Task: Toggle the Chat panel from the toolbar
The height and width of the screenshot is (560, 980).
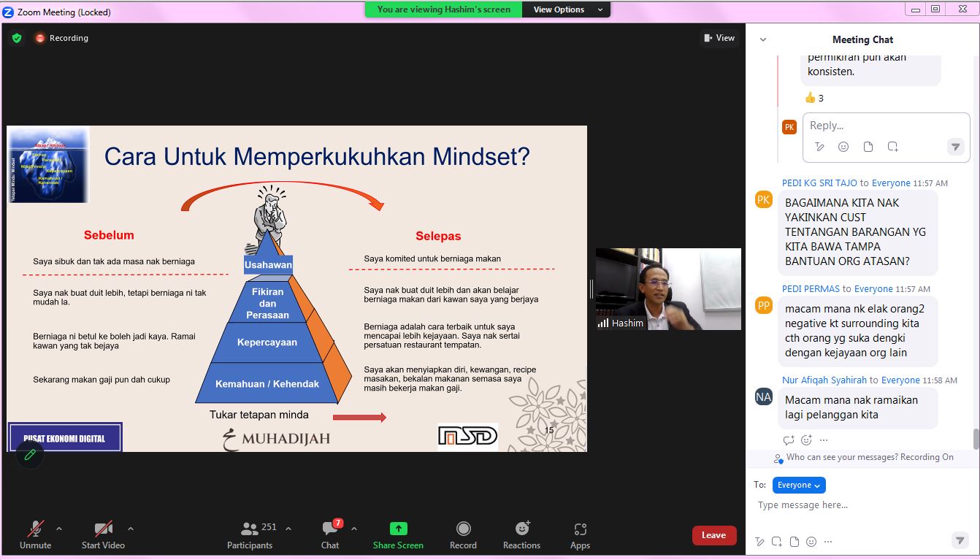Action: tap(330, 534)
